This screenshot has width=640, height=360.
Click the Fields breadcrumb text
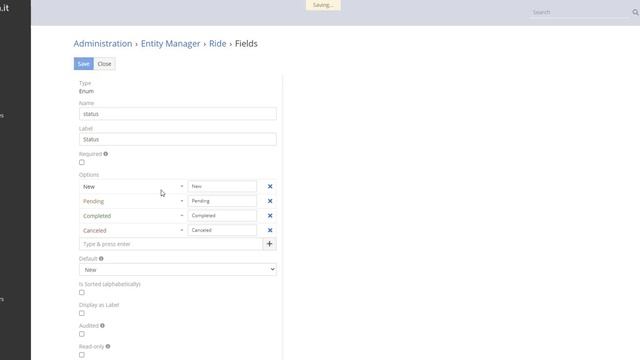click(246, 44)
